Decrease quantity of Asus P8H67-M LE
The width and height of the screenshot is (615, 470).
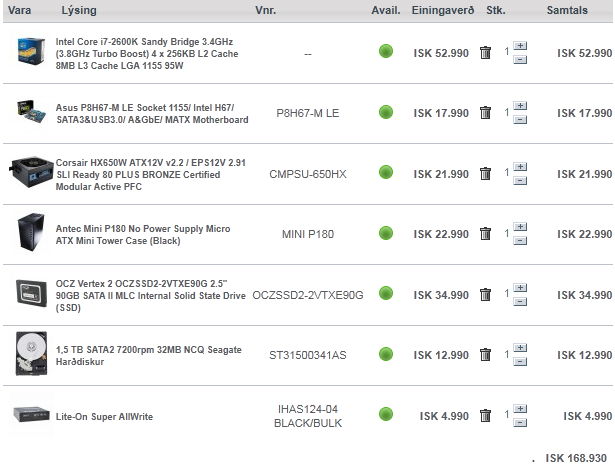click(x=520, y=120)
